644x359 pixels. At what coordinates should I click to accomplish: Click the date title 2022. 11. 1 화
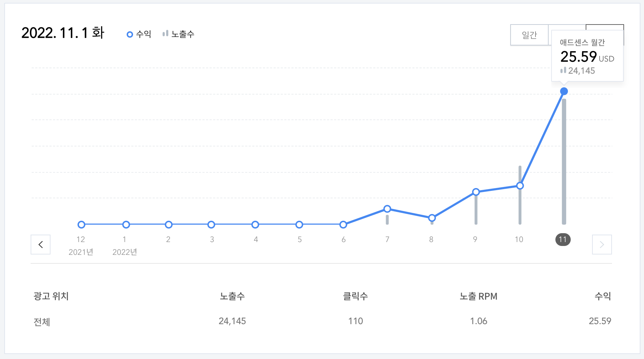[63, 33]
